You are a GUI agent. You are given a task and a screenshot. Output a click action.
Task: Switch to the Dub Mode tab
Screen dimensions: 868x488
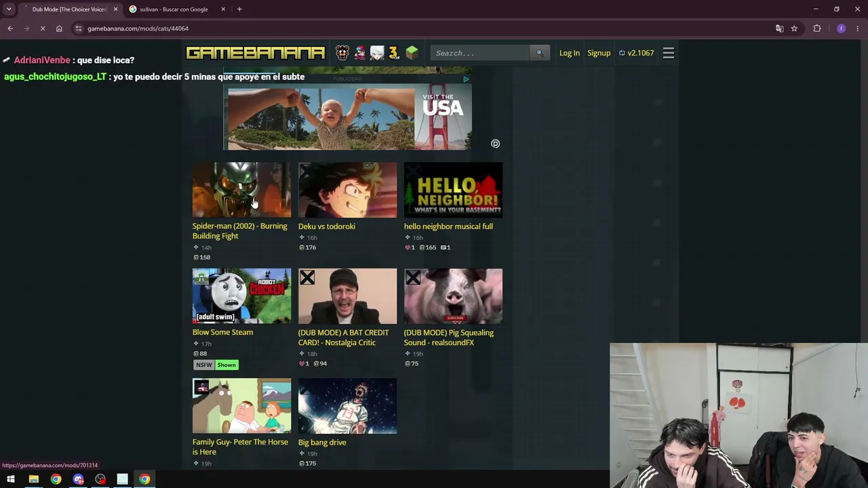click(70, 9)
